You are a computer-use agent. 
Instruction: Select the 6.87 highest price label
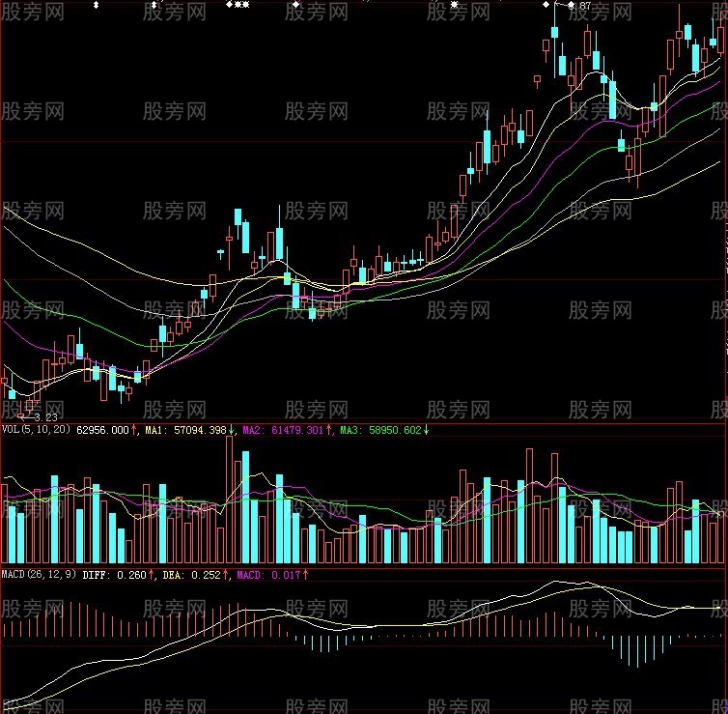pos(579,6)
